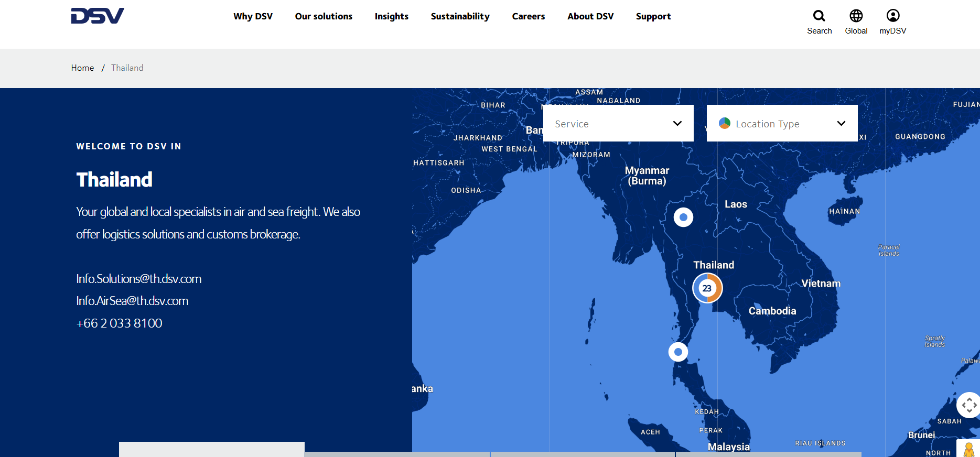This screenshot has height=457, width=980.
Task: Click the WELCOME TO DSV IN text
Action: [x=129, y=146]
